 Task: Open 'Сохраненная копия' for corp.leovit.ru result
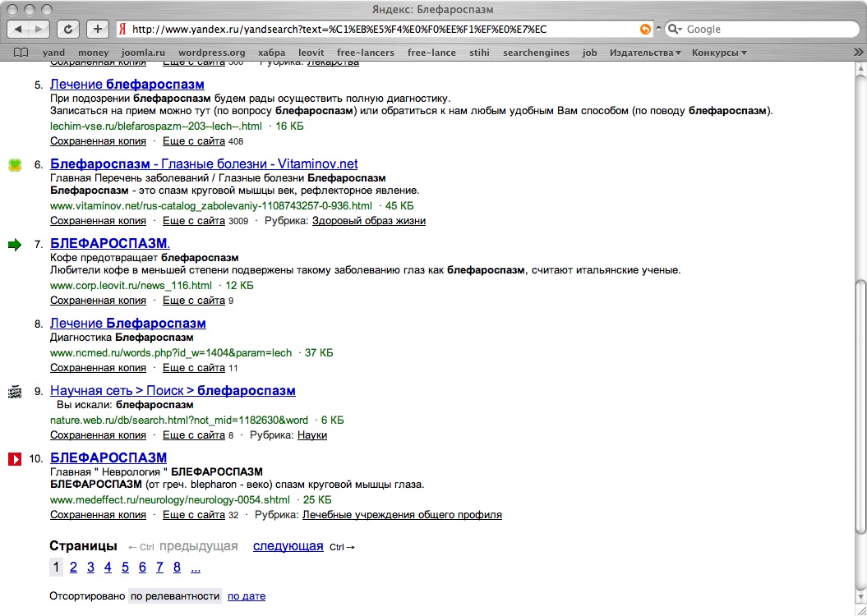tap(98, 301)
